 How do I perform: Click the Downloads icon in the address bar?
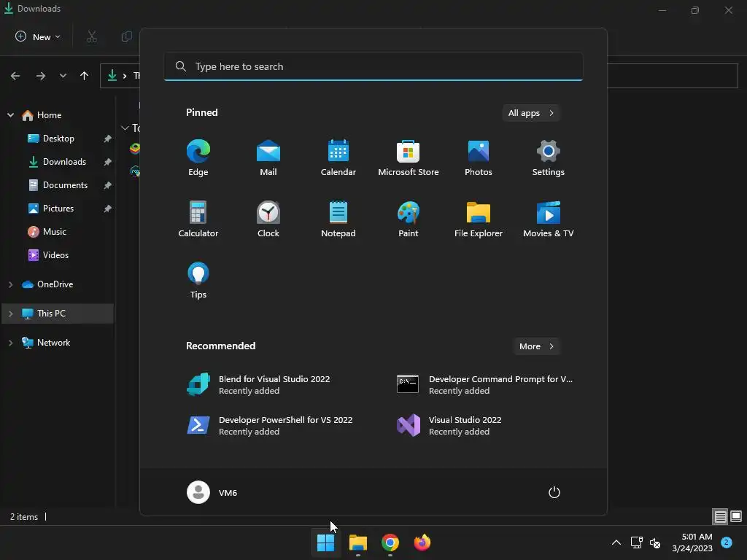pyautogui.click(x=112, y=76)
